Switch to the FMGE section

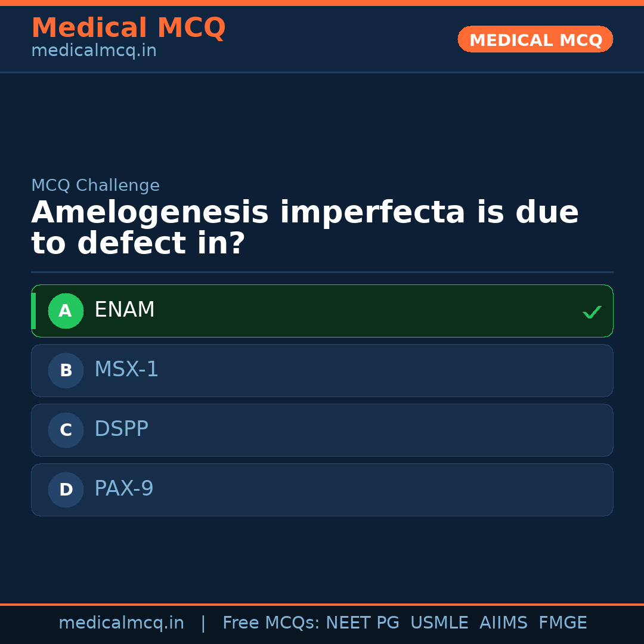click(562, 623)
